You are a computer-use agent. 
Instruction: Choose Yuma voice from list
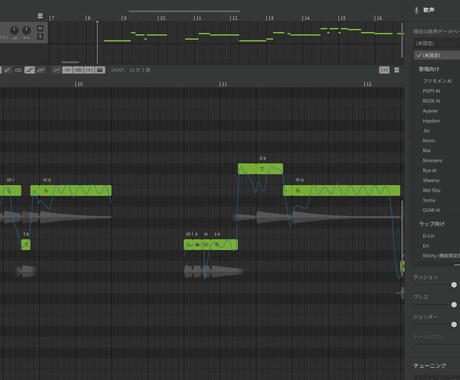pos(429,200)
